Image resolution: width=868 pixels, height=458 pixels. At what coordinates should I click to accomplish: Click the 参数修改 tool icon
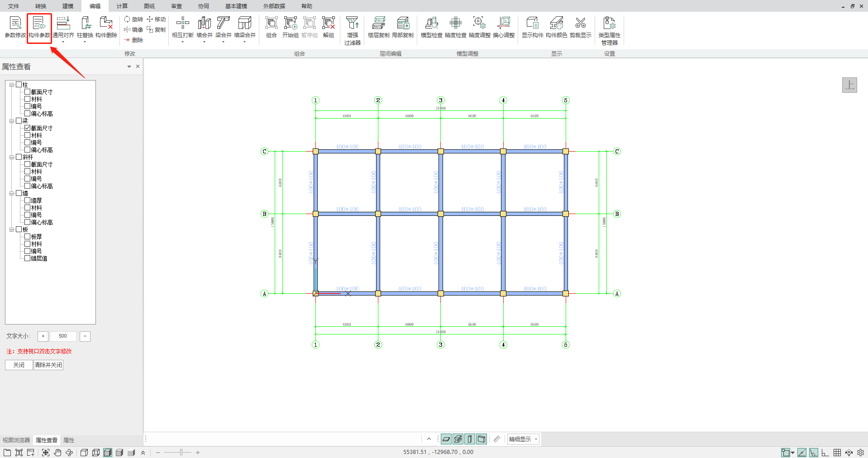(x=15, y=24)
